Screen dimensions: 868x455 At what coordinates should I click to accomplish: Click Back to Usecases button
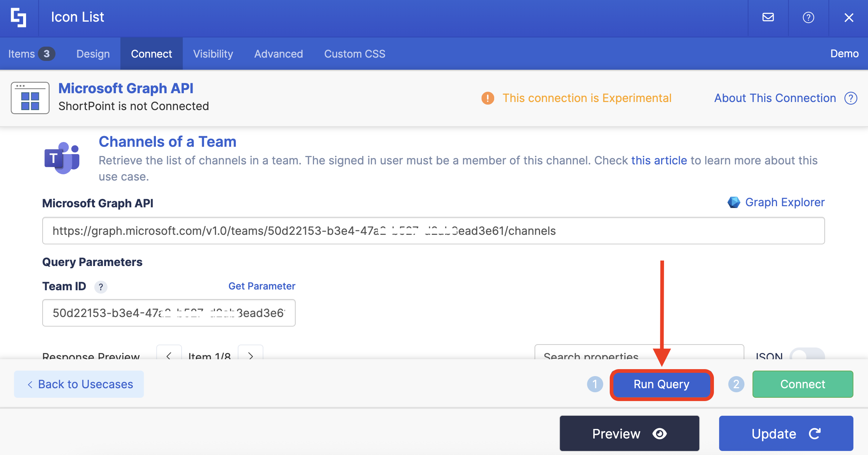(x=79, y=384)
